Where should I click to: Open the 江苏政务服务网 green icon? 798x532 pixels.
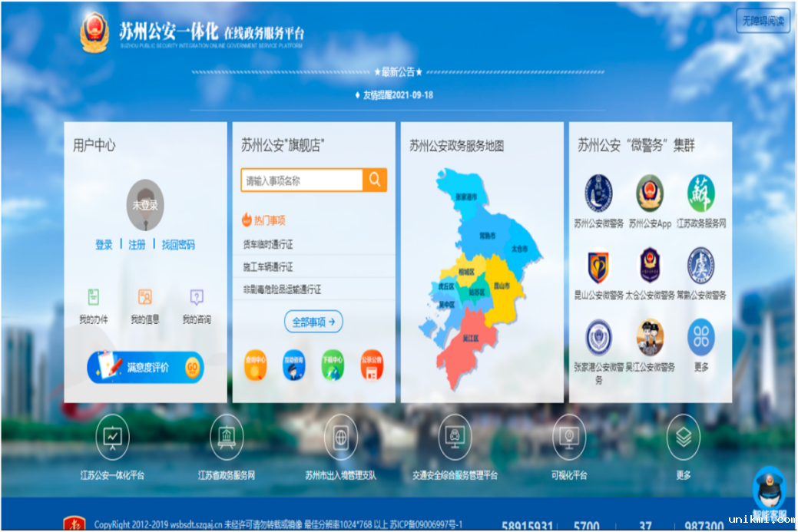click(700, 193)
